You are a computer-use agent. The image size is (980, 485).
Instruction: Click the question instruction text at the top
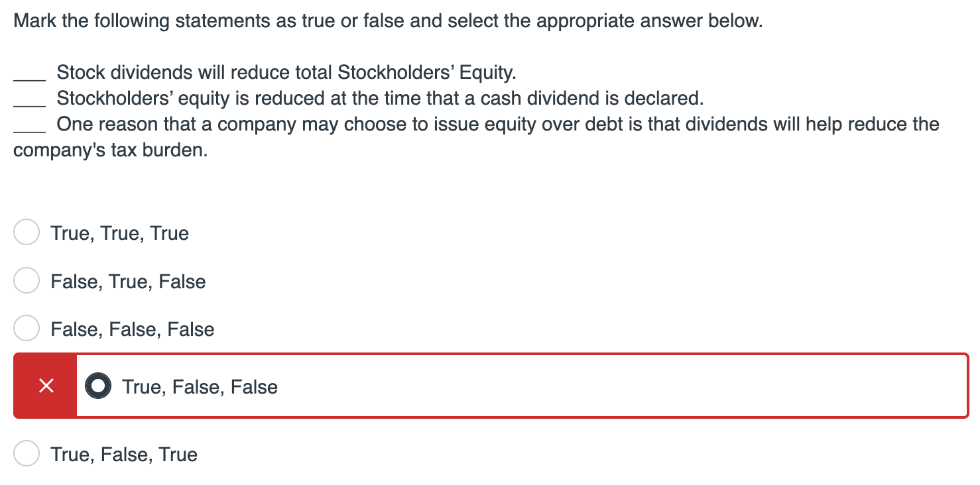pyautogui.click(x=388, y=20)
